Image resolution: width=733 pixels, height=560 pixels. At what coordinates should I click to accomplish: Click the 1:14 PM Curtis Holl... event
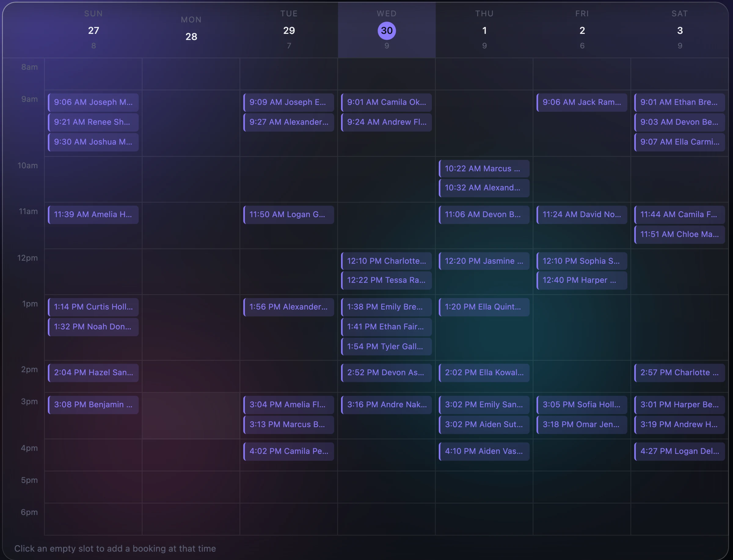coord(93,307)
